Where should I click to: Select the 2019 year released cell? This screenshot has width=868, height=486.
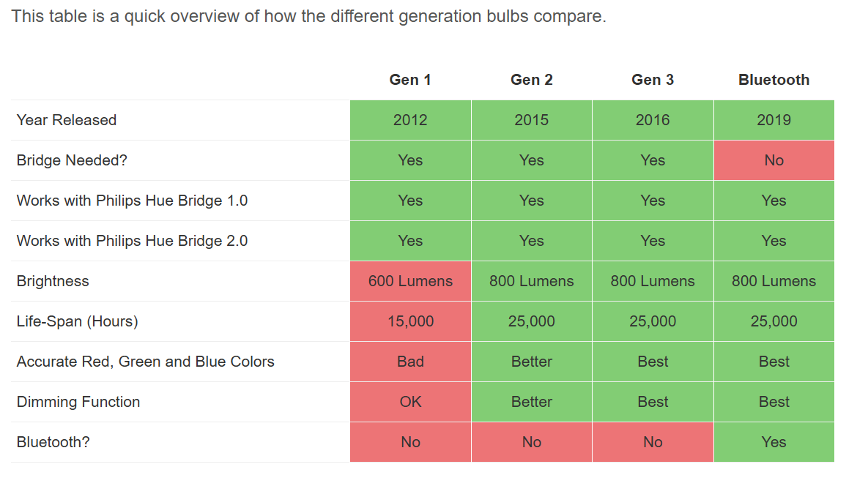pyautogui.click(x=774, y=120)
